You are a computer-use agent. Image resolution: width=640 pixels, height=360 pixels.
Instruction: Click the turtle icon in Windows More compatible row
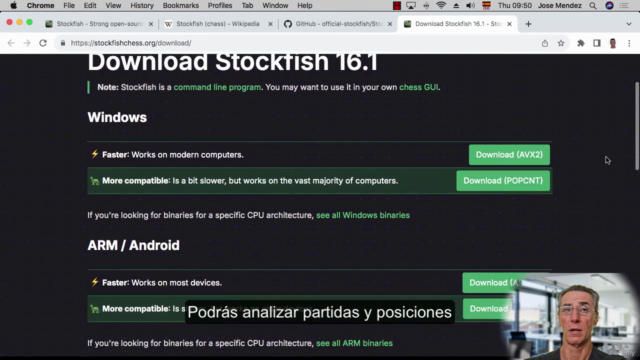pyautogui.click(x=95, y=181)
